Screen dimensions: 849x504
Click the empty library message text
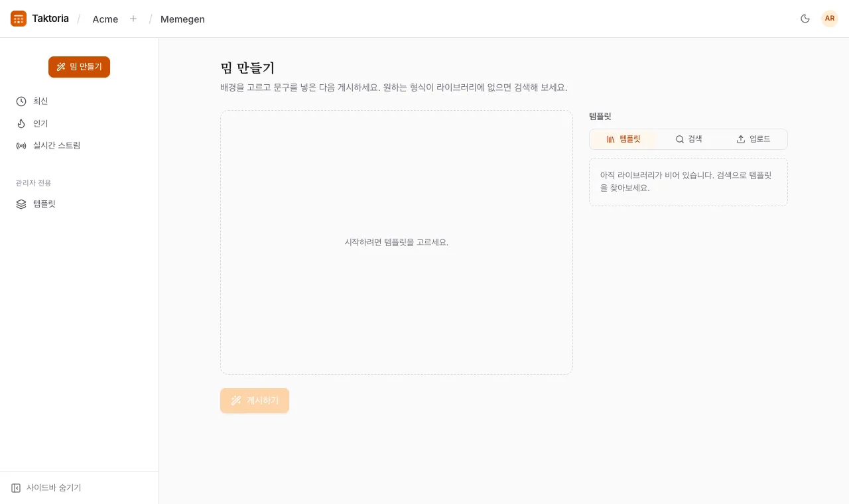[x=686, y=182]
